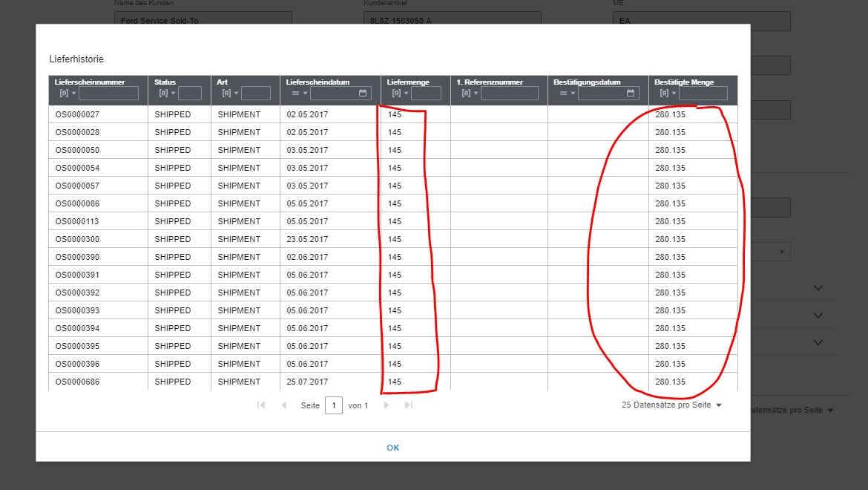Click the Seite page number field
This screenshot has width=868, height=490.
point(334,405)
